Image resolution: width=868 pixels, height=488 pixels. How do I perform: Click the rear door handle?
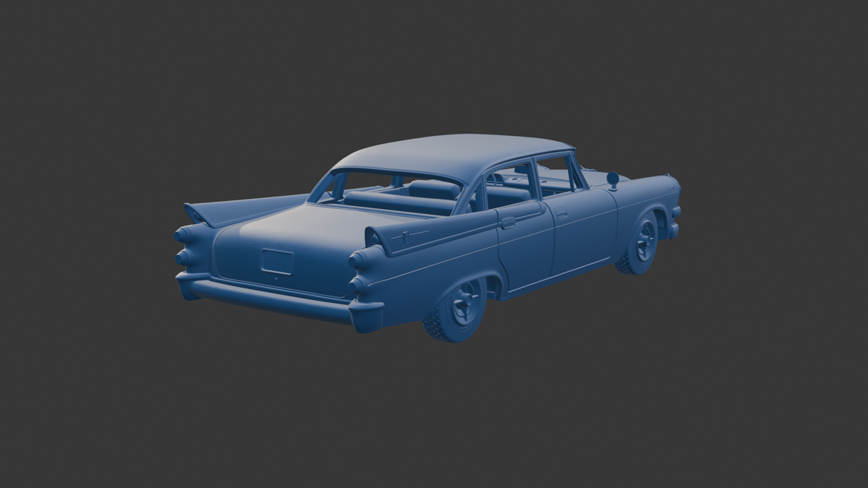pos(508,223)
